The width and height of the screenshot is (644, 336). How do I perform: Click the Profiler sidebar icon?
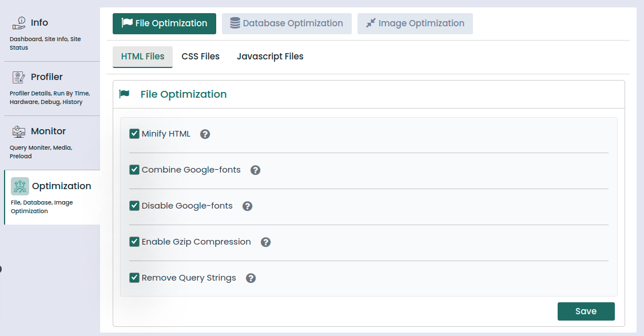[18, 77]
